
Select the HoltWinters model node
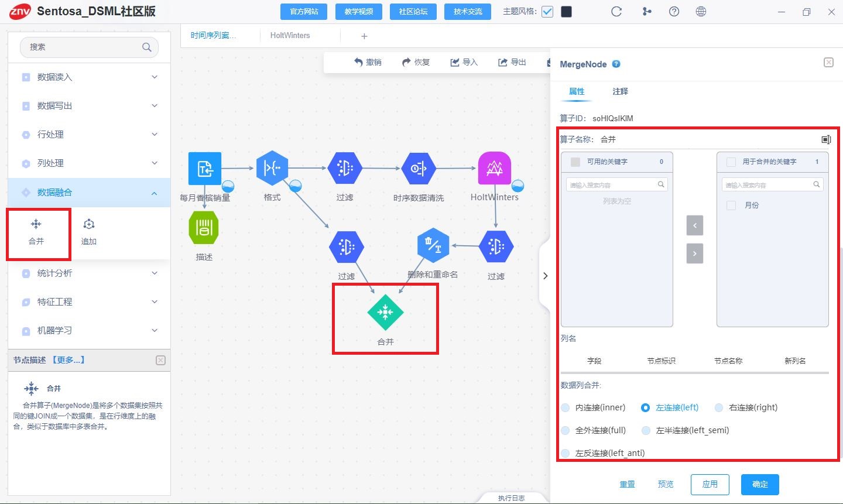(495, 169)
